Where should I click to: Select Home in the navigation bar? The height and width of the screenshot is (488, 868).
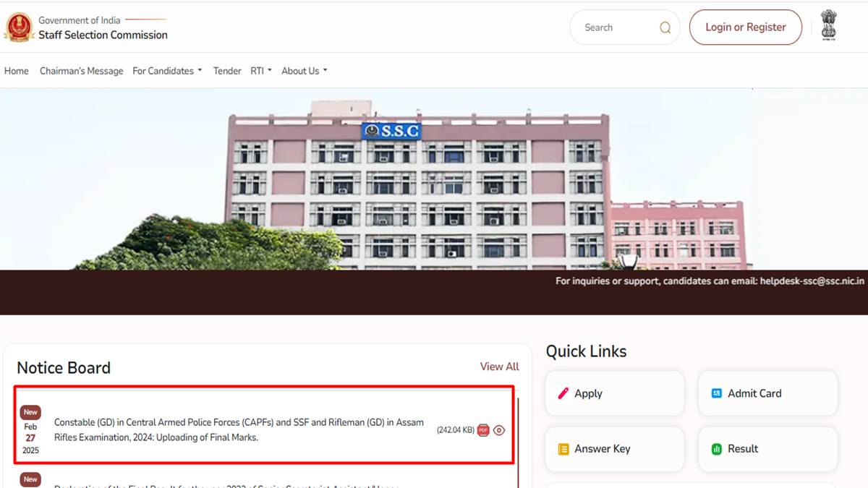pyautogui.click(x=16, y=71)
